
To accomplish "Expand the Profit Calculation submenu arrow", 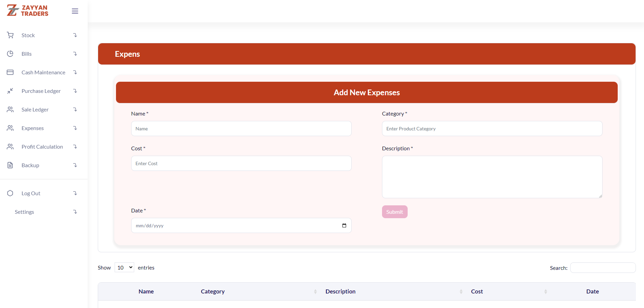I will (x=75, y=147).
